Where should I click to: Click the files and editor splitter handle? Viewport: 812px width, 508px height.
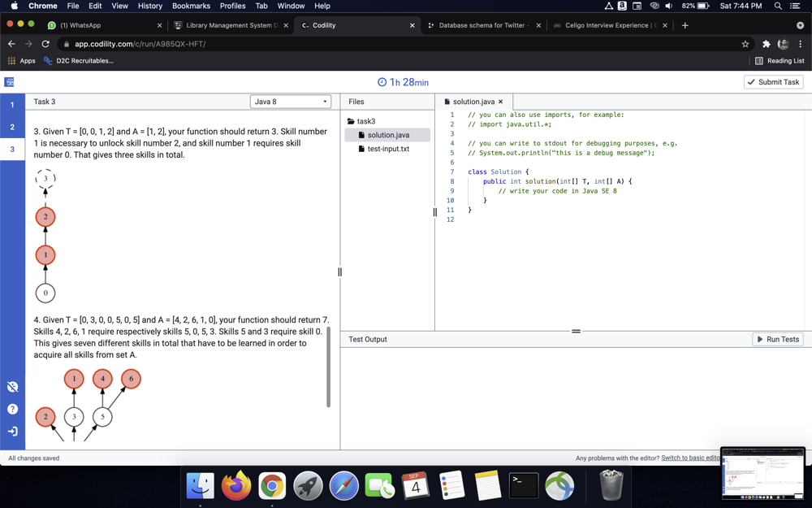(x=434, y=212)
